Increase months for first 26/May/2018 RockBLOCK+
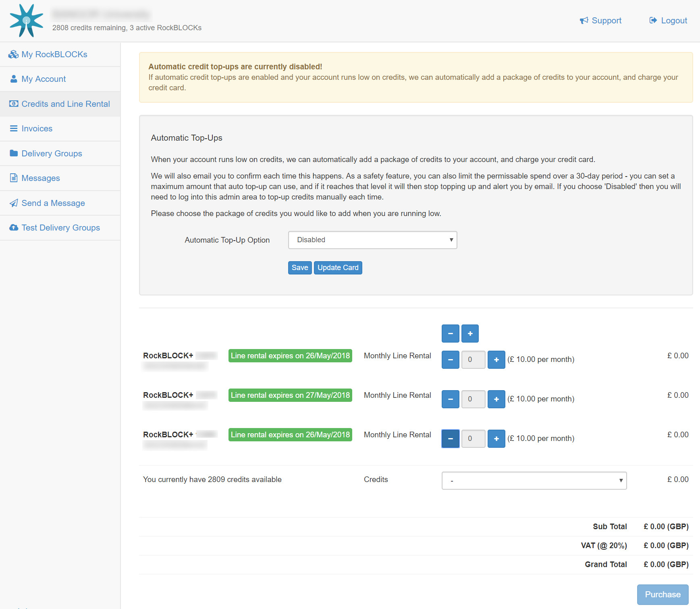 496,360
